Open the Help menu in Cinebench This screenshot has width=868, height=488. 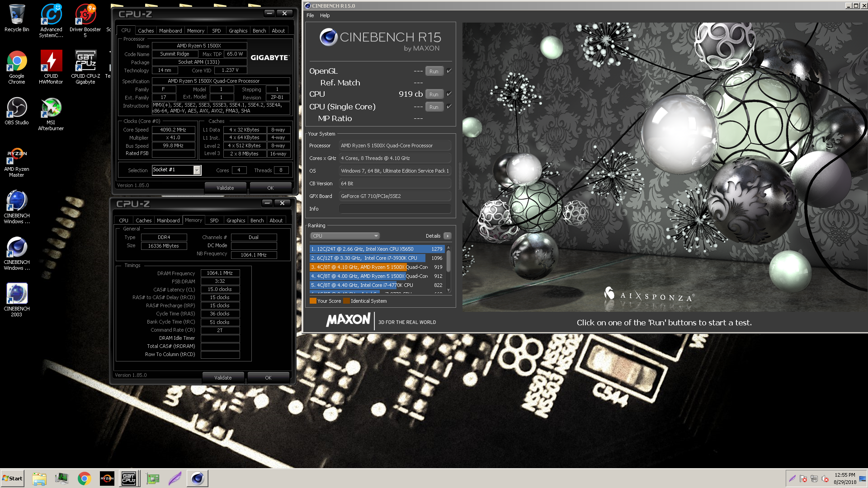(x=325, y=15)
